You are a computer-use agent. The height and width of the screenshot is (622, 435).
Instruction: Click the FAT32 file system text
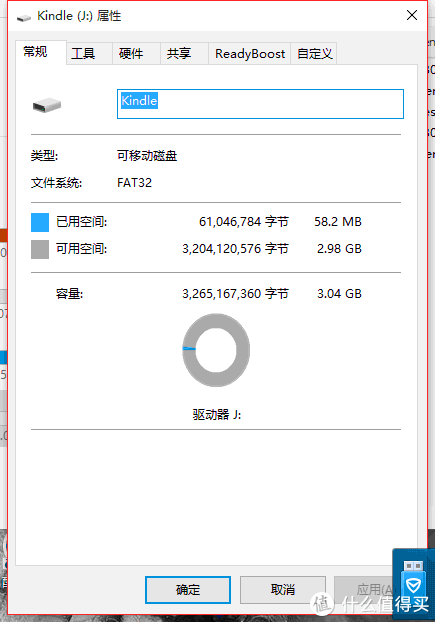[x=134, y=183]
